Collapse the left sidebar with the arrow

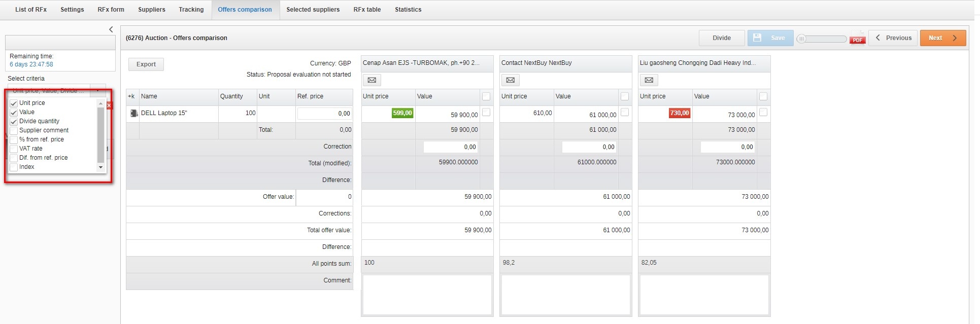tap(111, 29)
